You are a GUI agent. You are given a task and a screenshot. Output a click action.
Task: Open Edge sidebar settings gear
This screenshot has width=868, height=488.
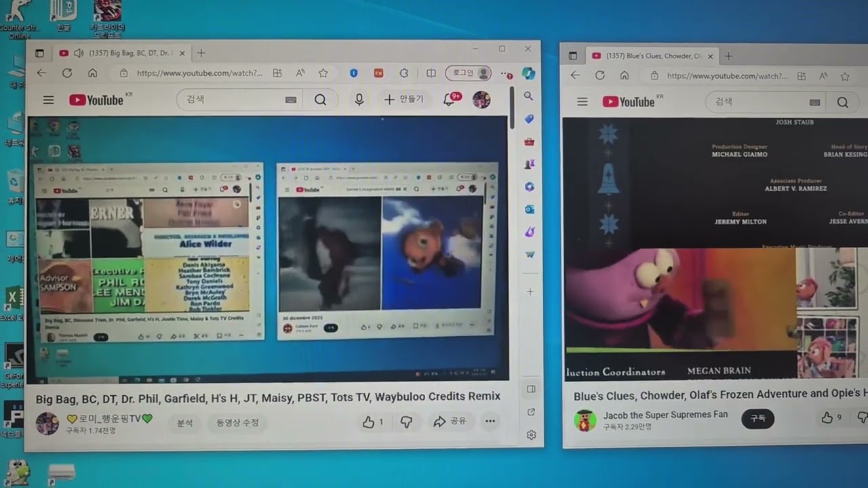pyautogui.click(x=531, y=434)
